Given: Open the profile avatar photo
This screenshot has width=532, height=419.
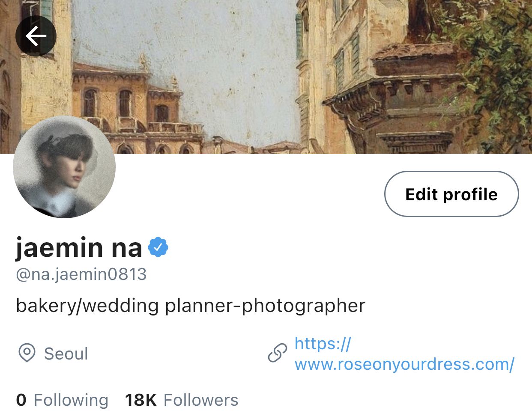Looking at the screenshot, I should pos(64,167).
